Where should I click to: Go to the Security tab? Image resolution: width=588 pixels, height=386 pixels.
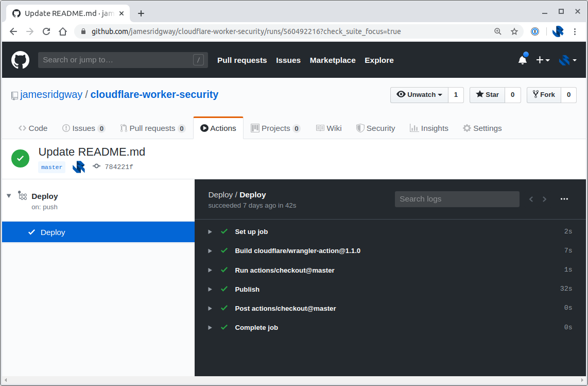click(376, 128)
